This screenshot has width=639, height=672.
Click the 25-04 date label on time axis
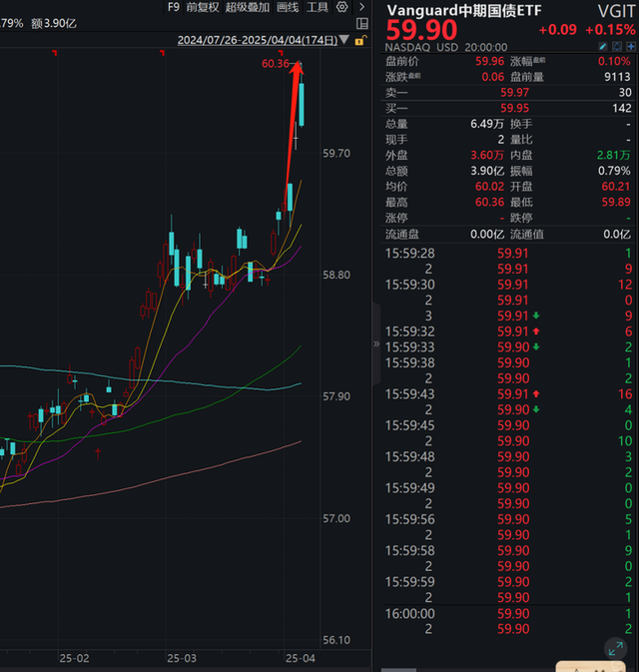[300, 658]
